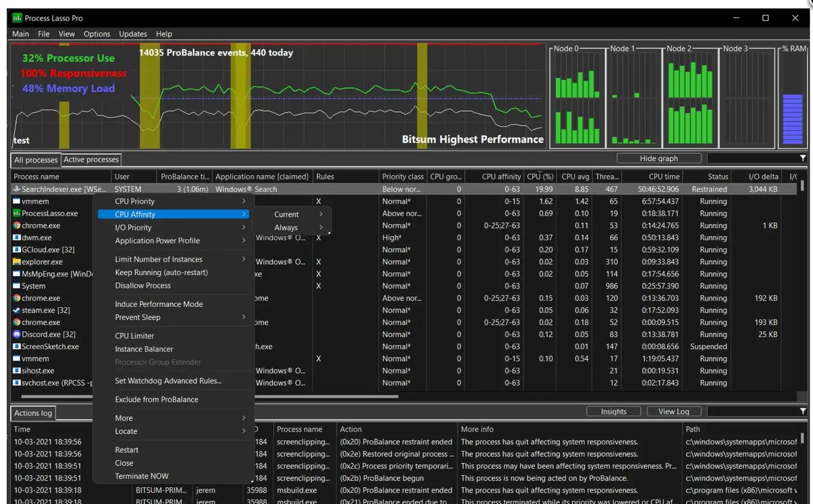Image resolution: width=813 pixels, height=504 pixels.
Task: Click the ProcessLasso.exe process icon
Action: click(16, 213)
